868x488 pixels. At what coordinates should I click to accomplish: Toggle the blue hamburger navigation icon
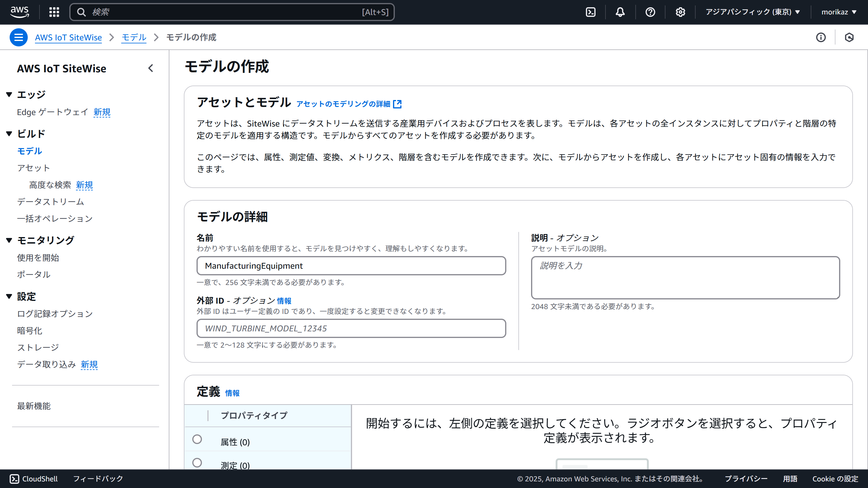[18, 37]
